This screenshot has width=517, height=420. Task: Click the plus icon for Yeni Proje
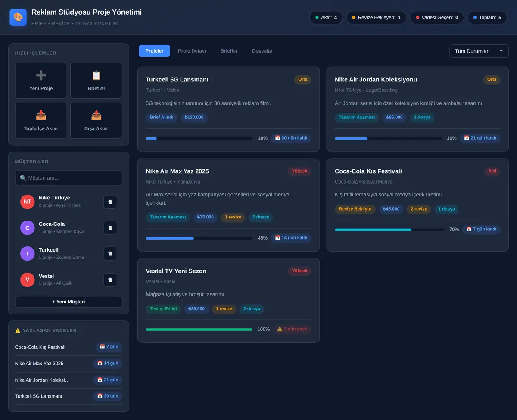tap(41, 75)
